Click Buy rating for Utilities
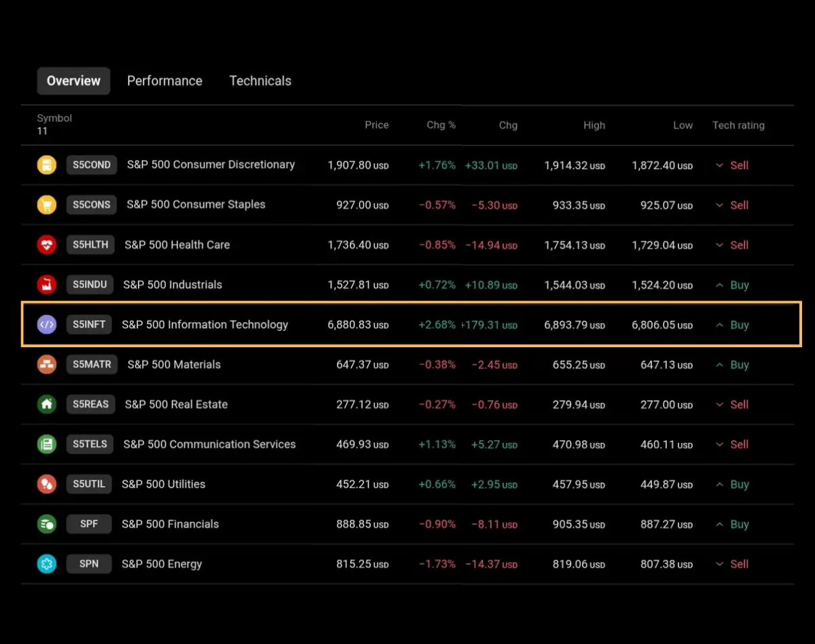815x644 pixels. [732, 484]
